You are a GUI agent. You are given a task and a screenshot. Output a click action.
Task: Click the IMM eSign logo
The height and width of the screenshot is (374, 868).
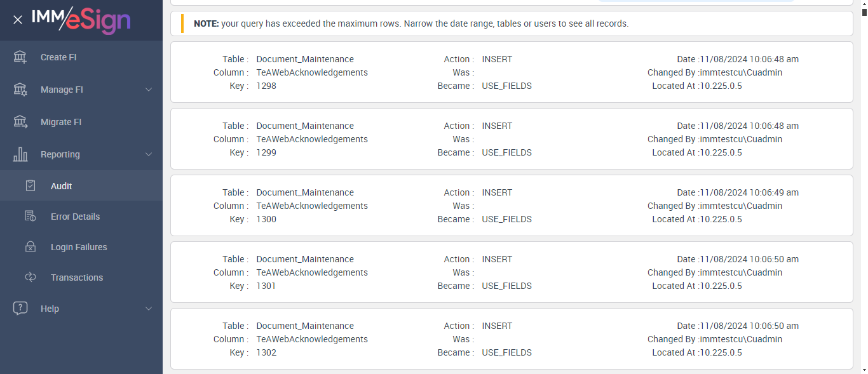point(81,20)
